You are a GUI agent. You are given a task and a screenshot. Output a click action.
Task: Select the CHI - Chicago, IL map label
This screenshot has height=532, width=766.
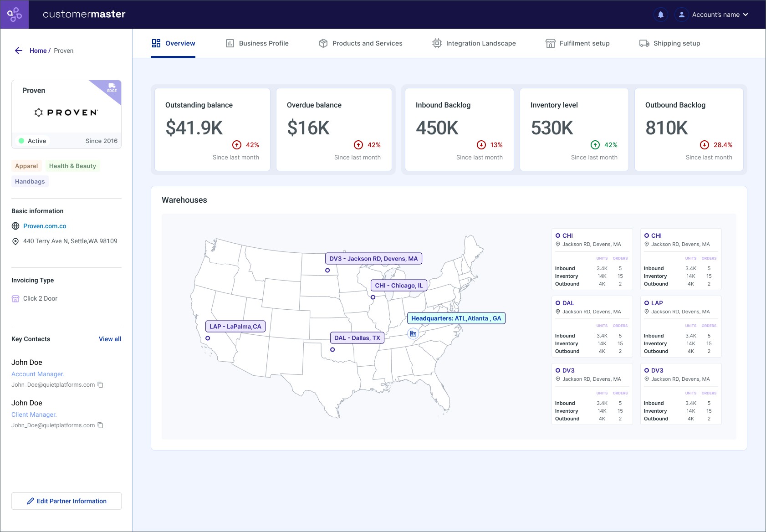[399, 286]
